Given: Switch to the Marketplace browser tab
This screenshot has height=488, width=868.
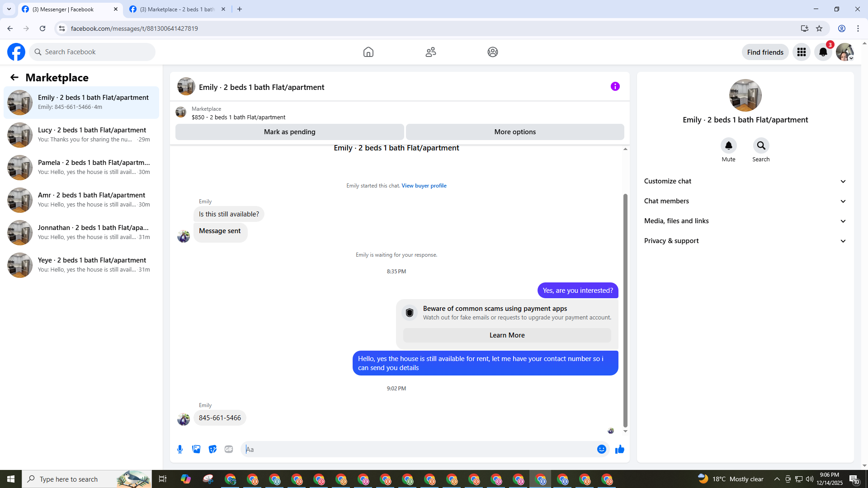Looking at the screenshot, I should 177,9.
